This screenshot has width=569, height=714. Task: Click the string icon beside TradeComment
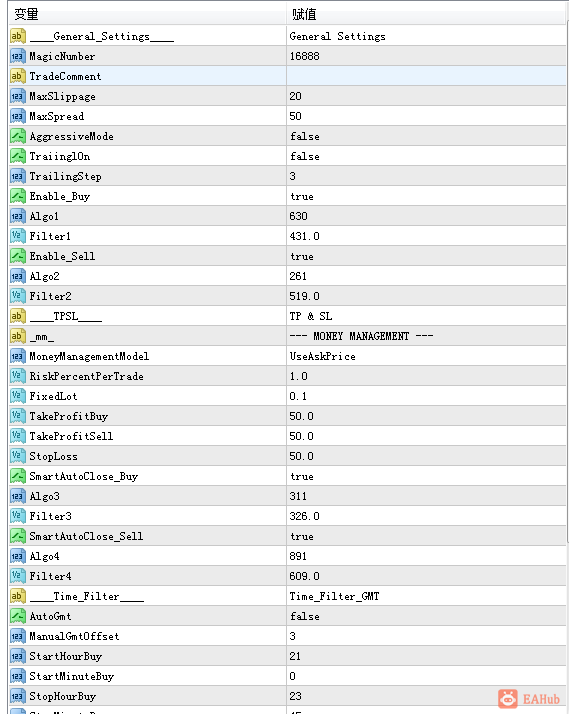click(17, 76)
